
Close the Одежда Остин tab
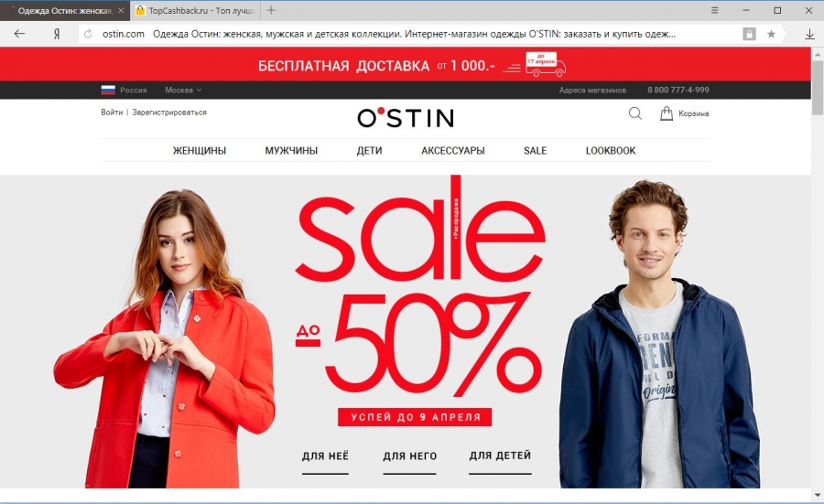tap(121, 10)
